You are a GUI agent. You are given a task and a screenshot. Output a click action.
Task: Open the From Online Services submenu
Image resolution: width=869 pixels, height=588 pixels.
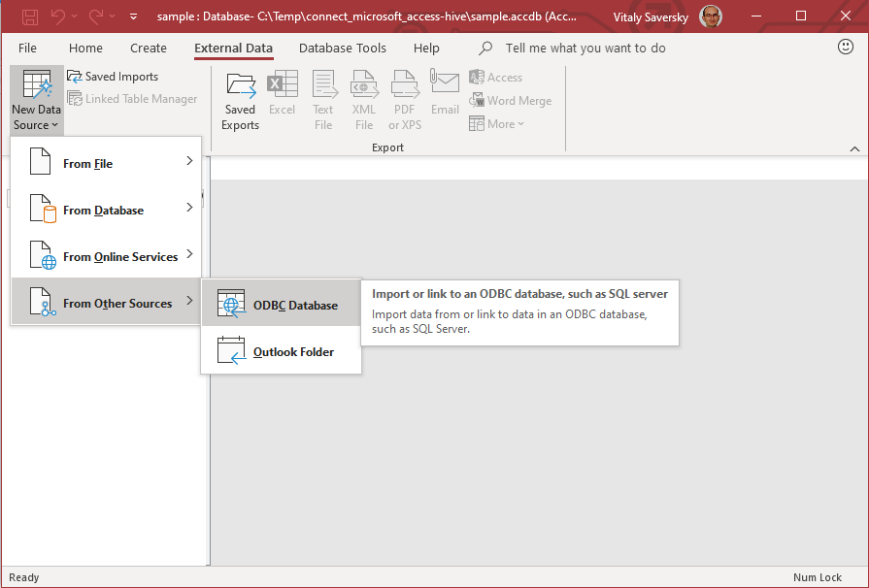point(105,256)
